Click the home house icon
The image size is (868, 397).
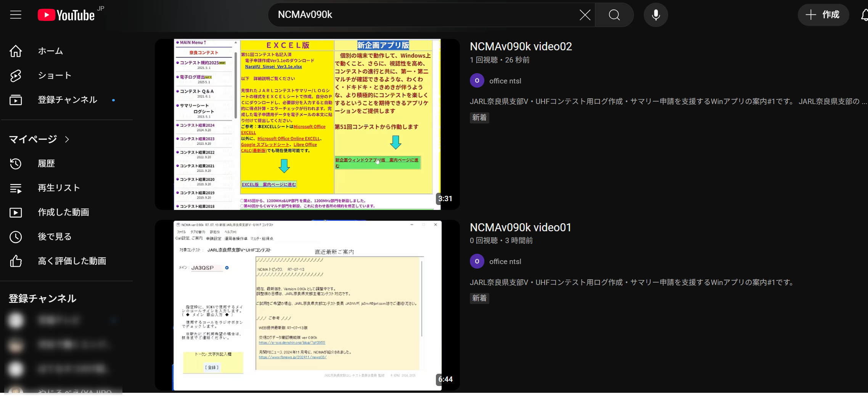tap(16, 51)
